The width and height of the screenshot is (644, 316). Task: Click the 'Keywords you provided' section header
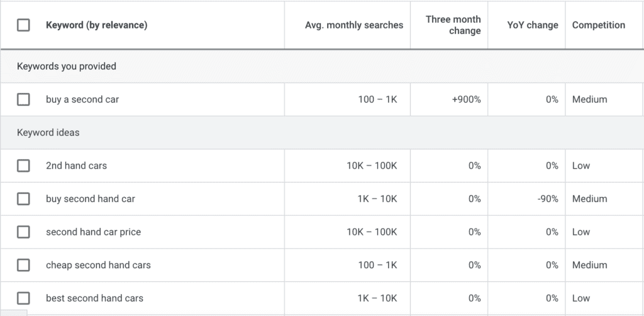(66, 66)
